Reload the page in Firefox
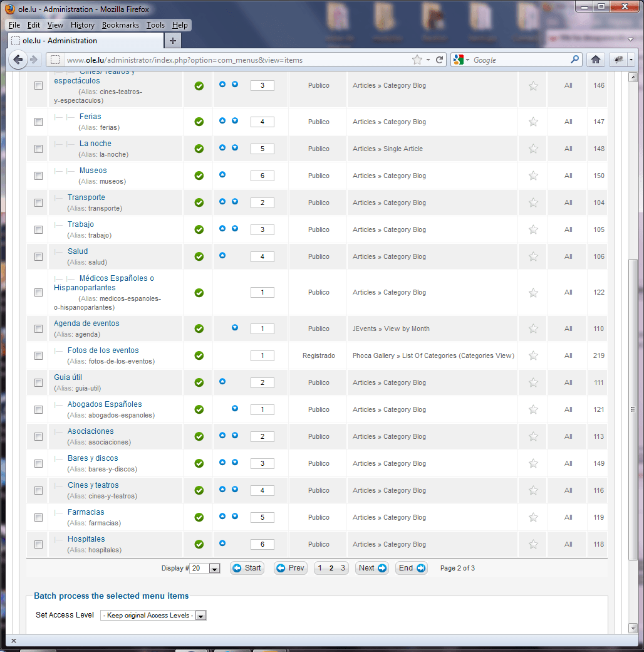644x652 pixels. [439, 60]
